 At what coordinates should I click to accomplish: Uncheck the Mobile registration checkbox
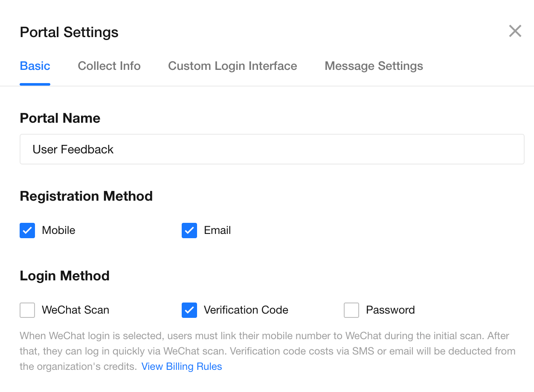tap(27, 231)
